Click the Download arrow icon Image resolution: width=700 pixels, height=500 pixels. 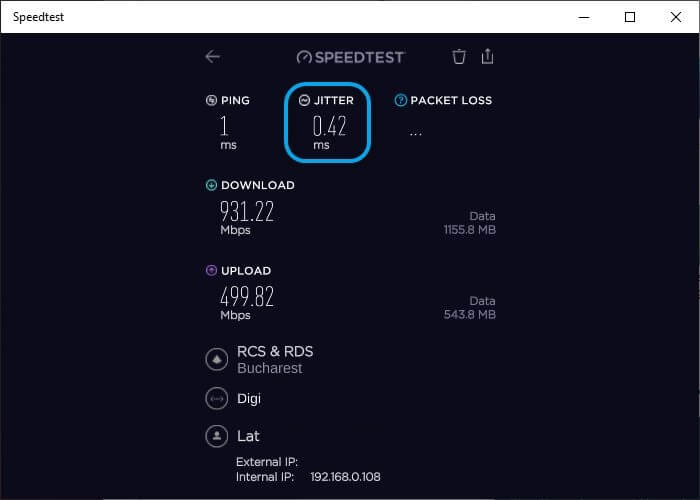[211, 185]
